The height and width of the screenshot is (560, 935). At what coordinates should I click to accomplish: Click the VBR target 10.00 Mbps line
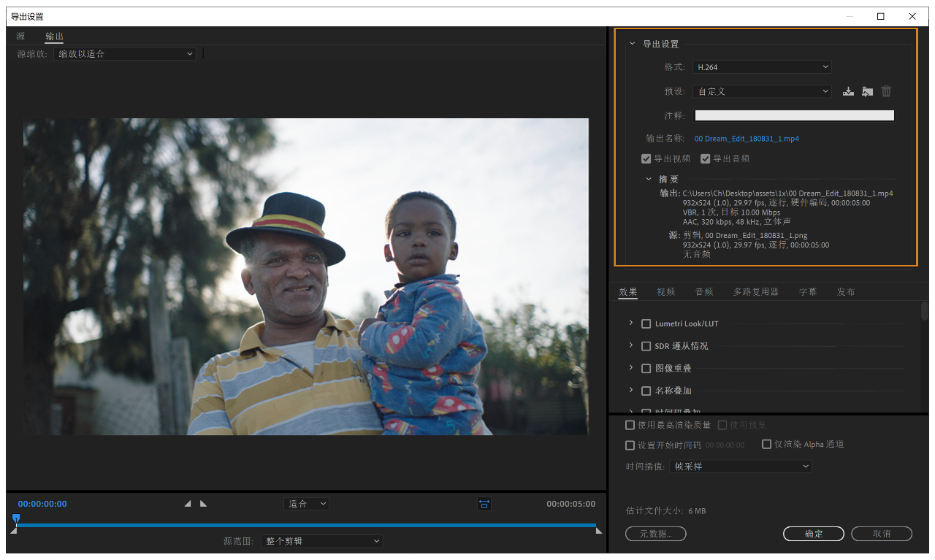click(731, 212)
